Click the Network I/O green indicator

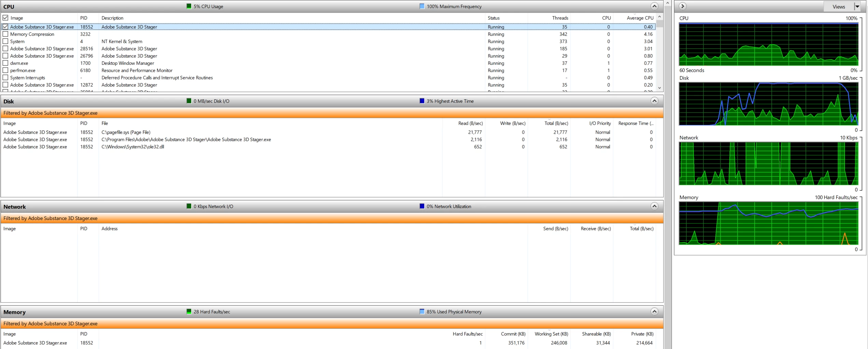pyautogui.click(x=189, y=206)
